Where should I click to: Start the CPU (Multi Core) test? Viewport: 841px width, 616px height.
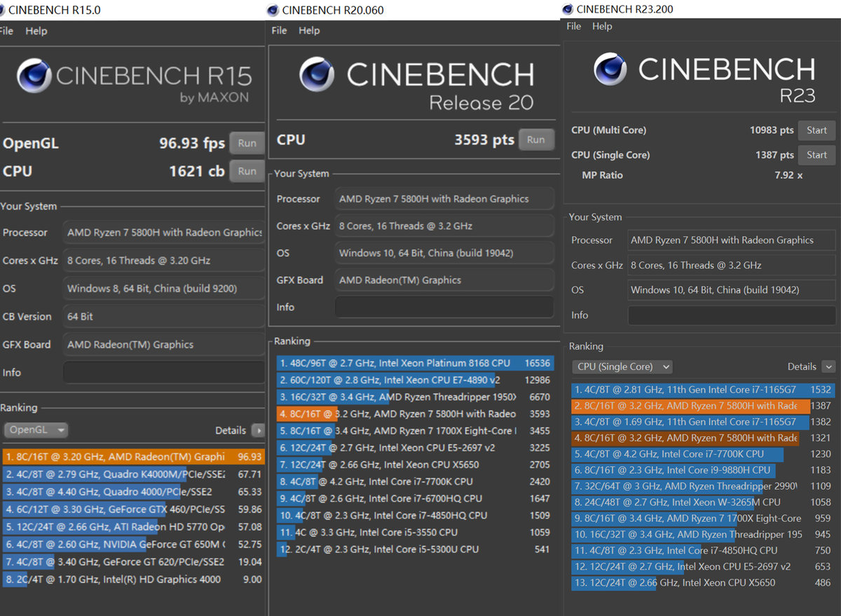point(816,130)
